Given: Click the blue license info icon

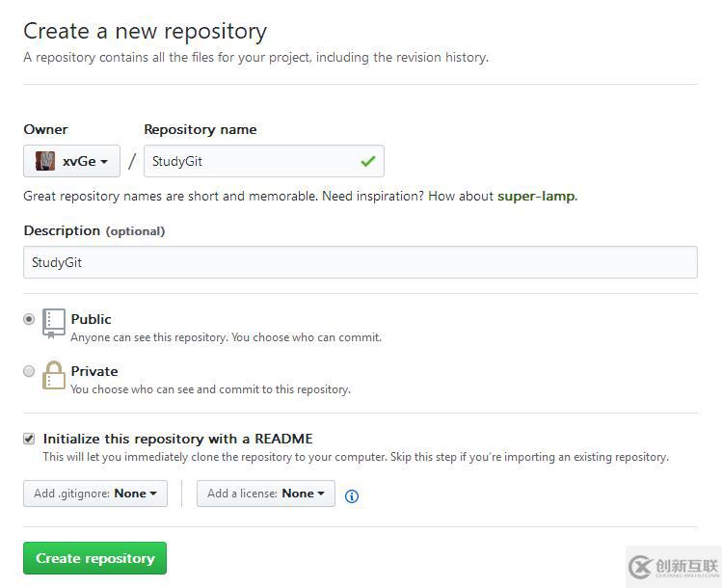Looking at the screenshot, I should tap(352, 496).
